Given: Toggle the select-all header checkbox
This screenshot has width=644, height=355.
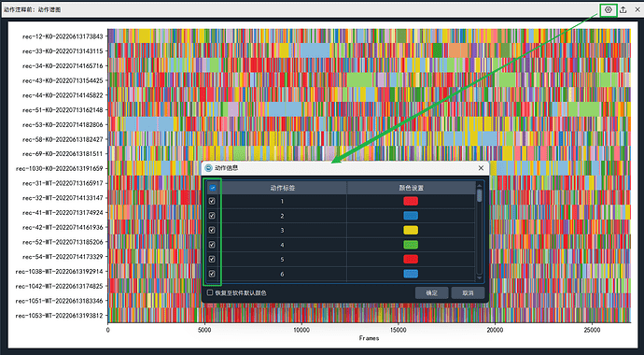Looking at the screenshot, I should (x=213, y=188).
